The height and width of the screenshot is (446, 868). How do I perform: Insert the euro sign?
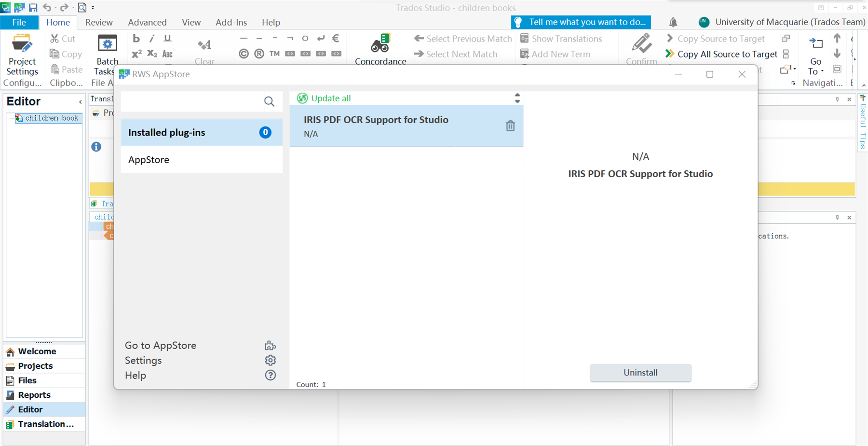pos(336,38)
